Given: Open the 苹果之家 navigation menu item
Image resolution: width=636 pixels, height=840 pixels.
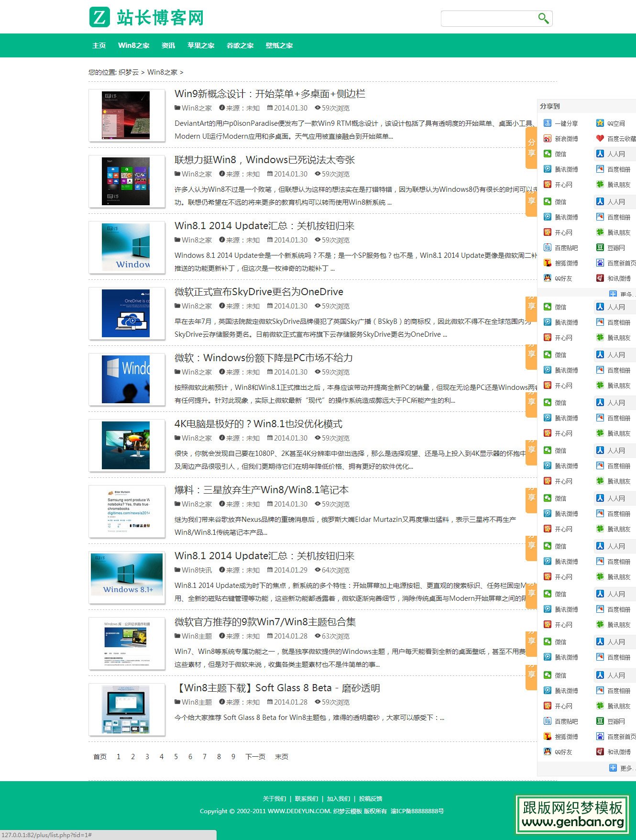Looking at the screenshot, I should pos(201,45).
